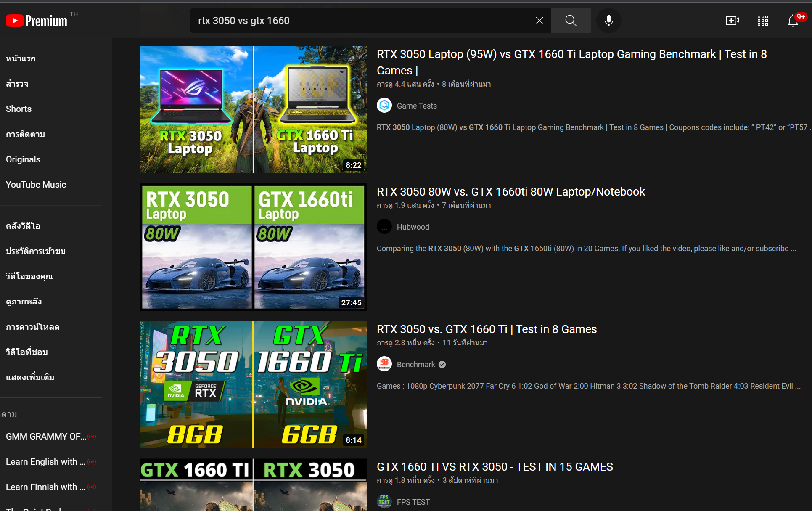Open Originals from the sidebar

[23, 159]
